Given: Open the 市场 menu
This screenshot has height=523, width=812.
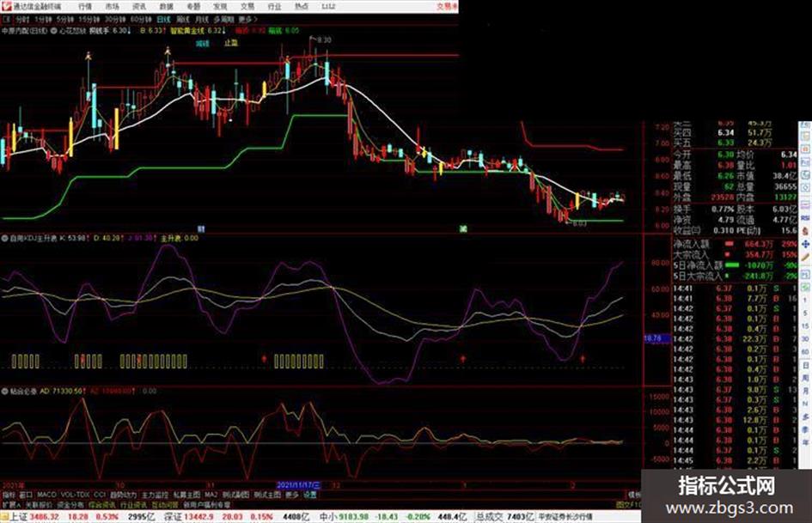Looking at the screenshot, I should click(112, 6).
